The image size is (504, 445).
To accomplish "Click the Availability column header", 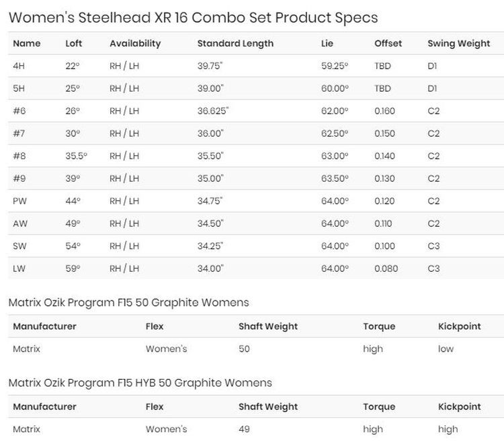I will 135,44.
